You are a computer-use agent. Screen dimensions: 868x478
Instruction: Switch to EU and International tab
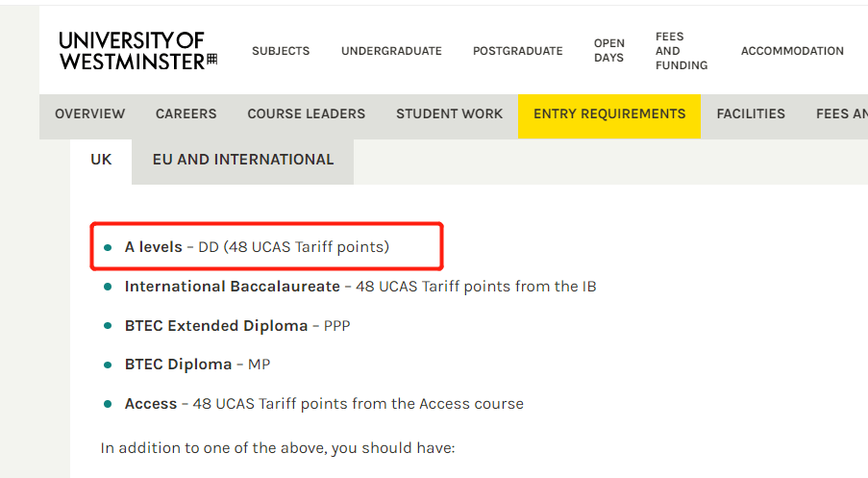pos(243,160)
